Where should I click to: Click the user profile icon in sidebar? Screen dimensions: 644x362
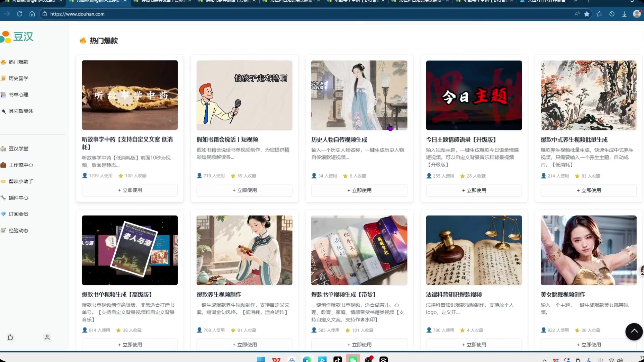coord(47,337)
